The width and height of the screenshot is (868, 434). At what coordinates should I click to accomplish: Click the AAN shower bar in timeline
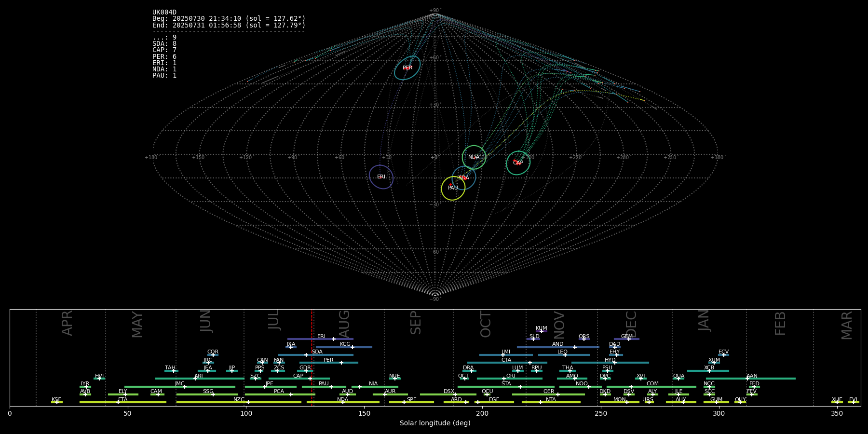(751, 379)
